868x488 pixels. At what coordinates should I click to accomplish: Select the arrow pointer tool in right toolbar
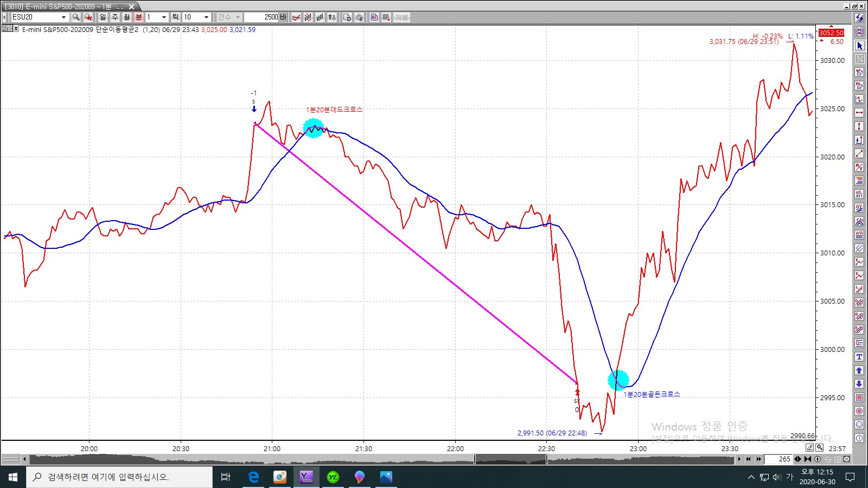859,46
